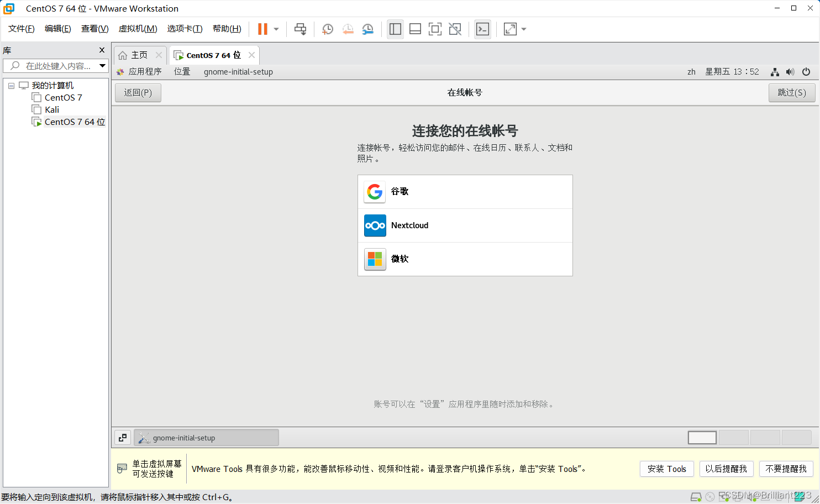Toggle the library sidebar view
The image size is (820, 504).
click(395, 29)
